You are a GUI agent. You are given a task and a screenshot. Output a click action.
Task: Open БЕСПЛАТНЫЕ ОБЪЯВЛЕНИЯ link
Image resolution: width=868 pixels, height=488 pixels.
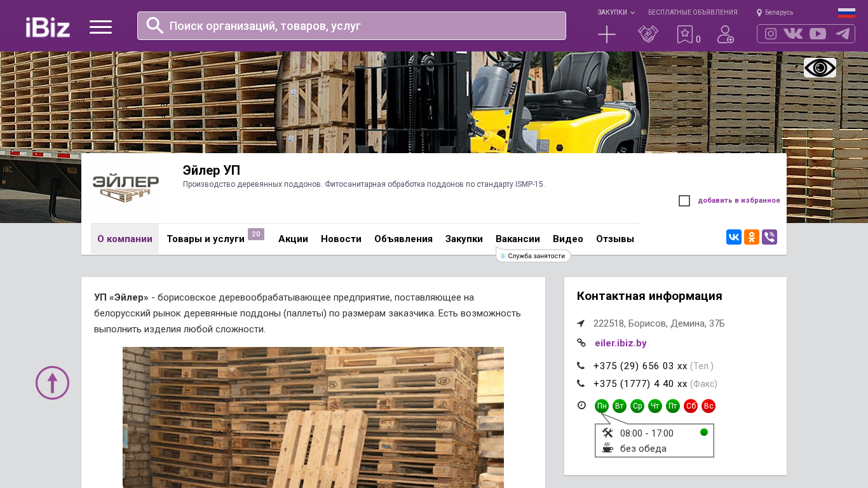tap(693, 13)
